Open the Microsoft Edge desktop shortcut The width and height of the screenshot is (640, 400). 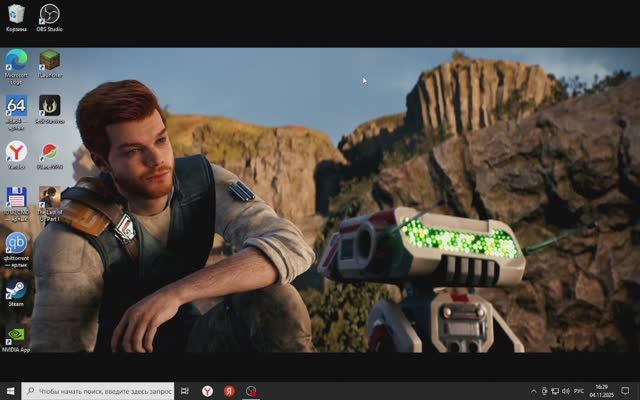[x=16, y=67]
